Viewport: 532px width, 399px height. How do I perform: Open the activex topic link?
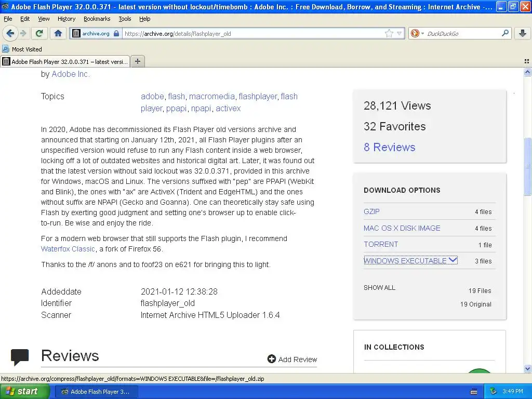tap(228, 108)
